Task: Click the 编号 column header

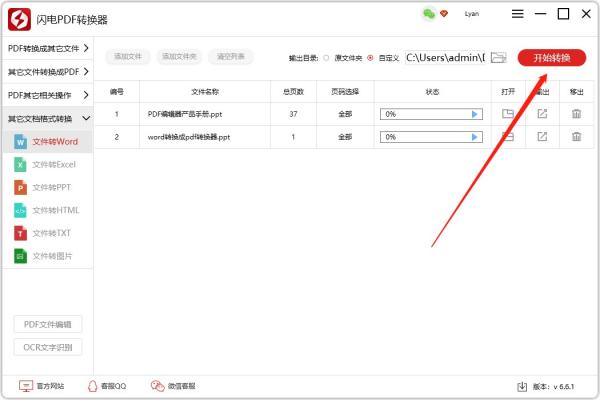Action: tap(117, 92)
